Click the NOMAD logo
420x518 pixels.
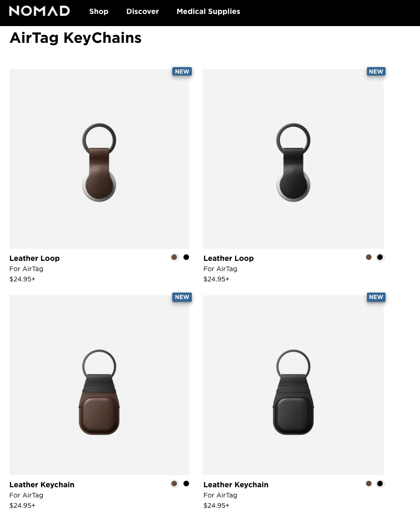39,11
